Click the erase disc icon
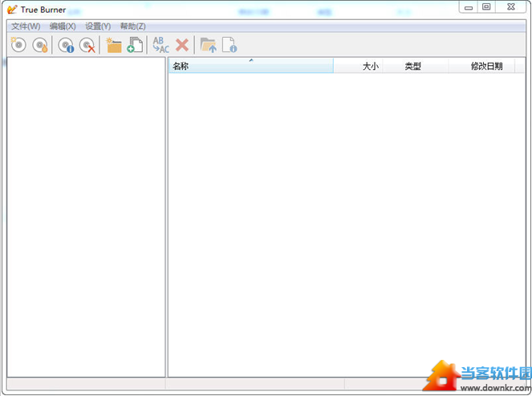 pos(87,45)
